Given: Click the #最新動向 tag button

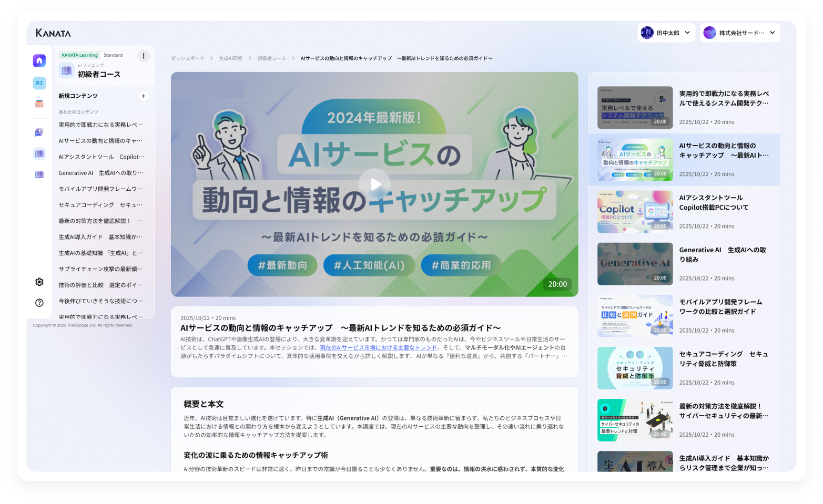Looking at the screenshot, I should [282, 265].
